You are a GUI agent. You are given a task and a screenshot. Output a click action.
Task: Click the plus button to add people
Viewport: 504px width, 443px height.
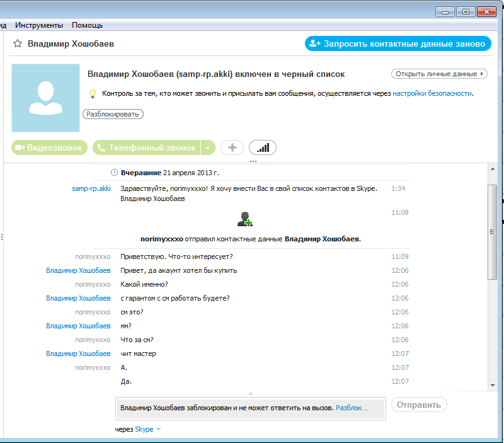pos(232,147)
